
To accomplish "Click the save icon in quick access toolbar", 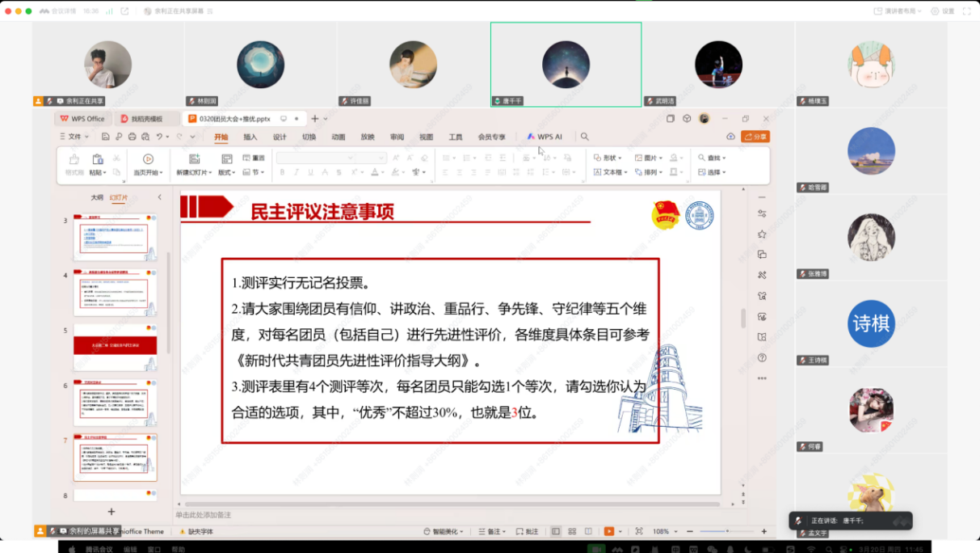I will tap(107, 137).
